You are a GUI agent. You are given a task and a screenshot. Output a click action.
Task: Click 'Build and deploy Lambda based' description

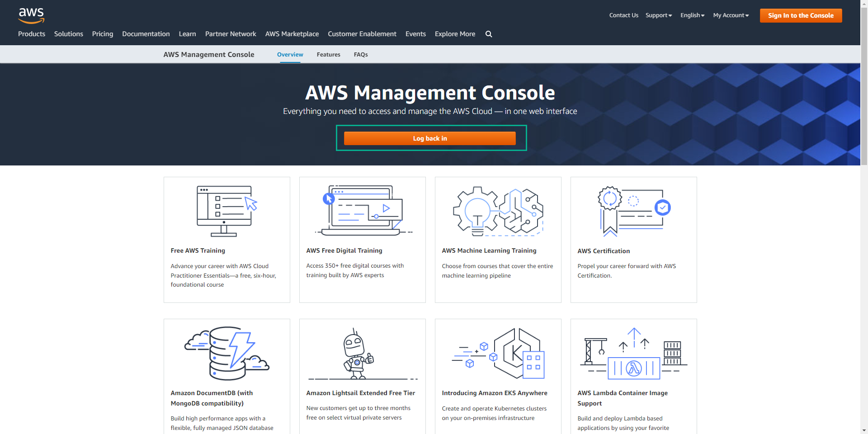click(623, 423)
